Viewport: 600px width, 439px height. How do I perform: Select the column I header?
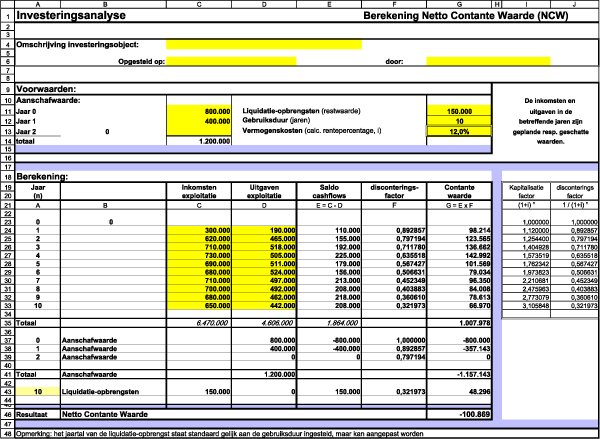coord(526,4)
